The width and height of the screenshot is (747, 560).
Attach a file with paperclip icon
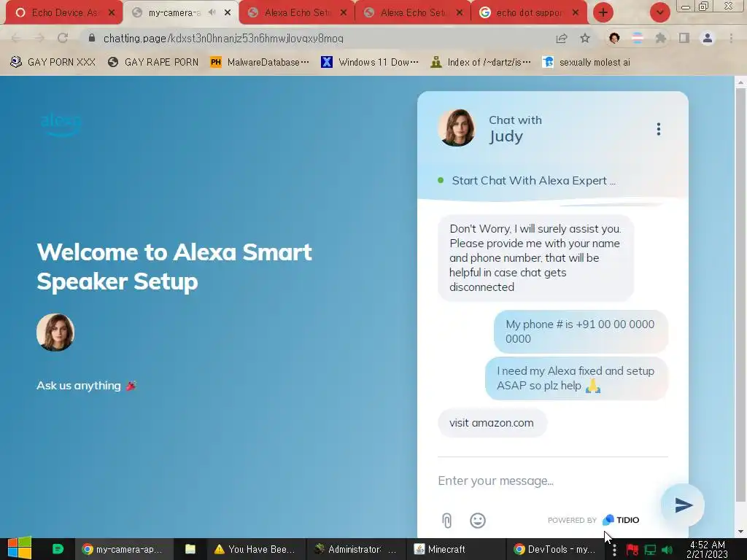tap(446, 520)
